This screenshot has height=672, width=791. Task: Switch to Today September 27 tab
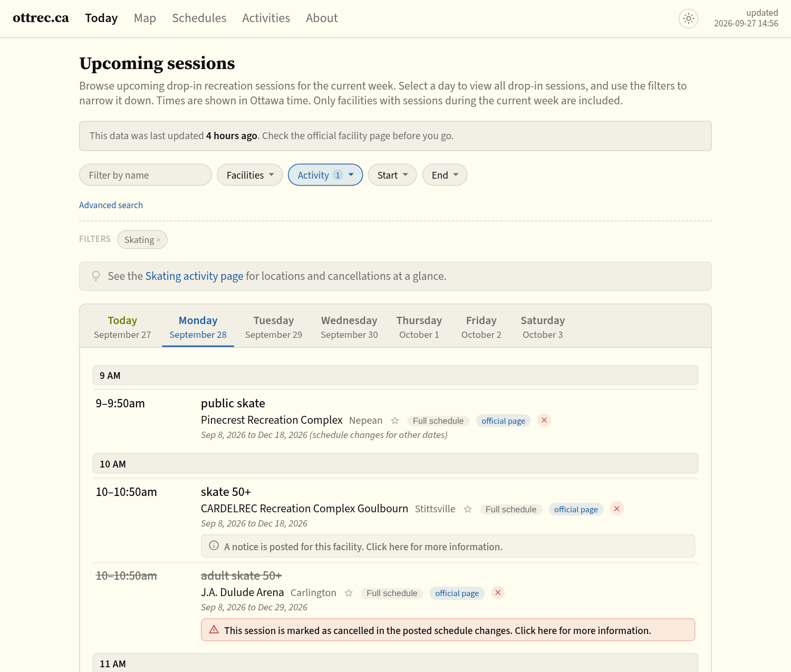[x=122, y=327]
